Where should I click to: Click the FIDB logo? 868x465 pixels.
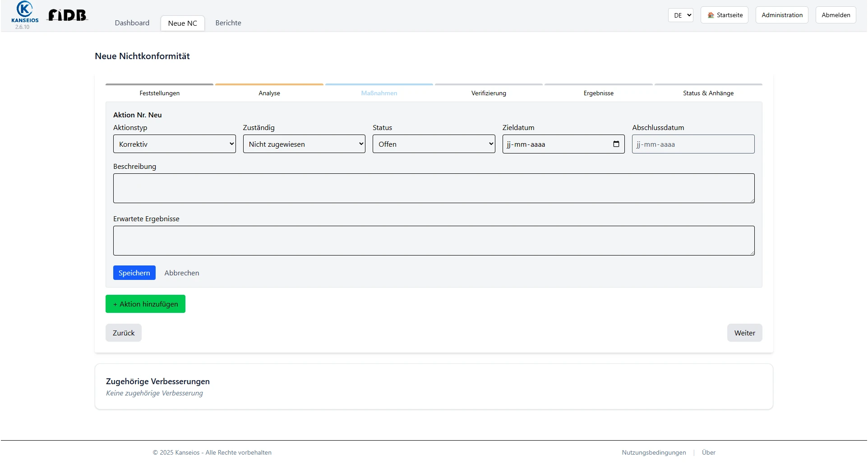[67, 15]
